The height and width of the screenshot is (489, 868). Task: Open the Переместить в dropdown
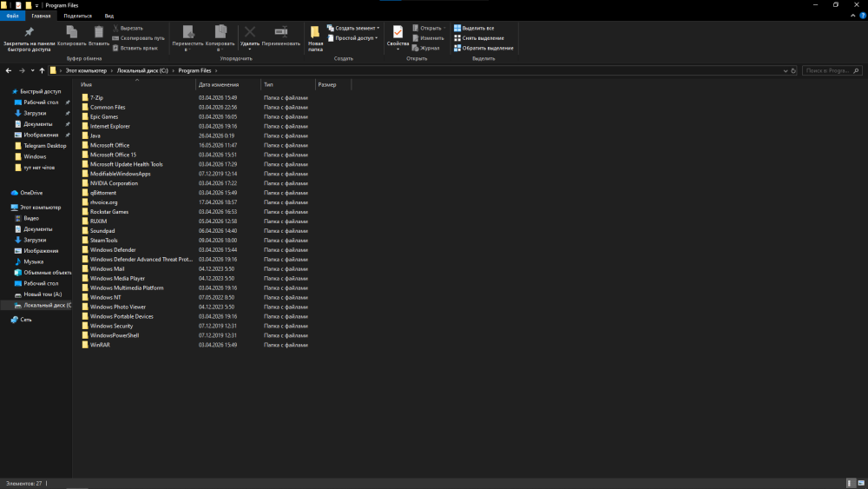coord(187,39)
